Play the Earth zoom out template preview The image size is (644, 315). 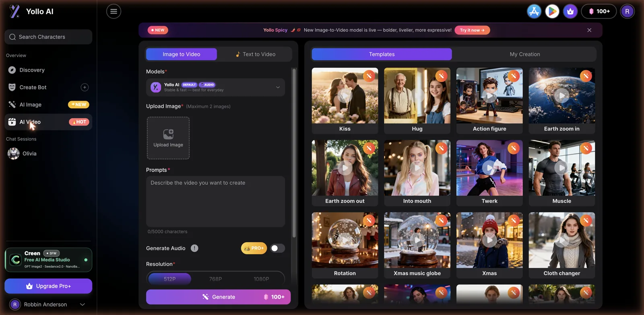345,168
